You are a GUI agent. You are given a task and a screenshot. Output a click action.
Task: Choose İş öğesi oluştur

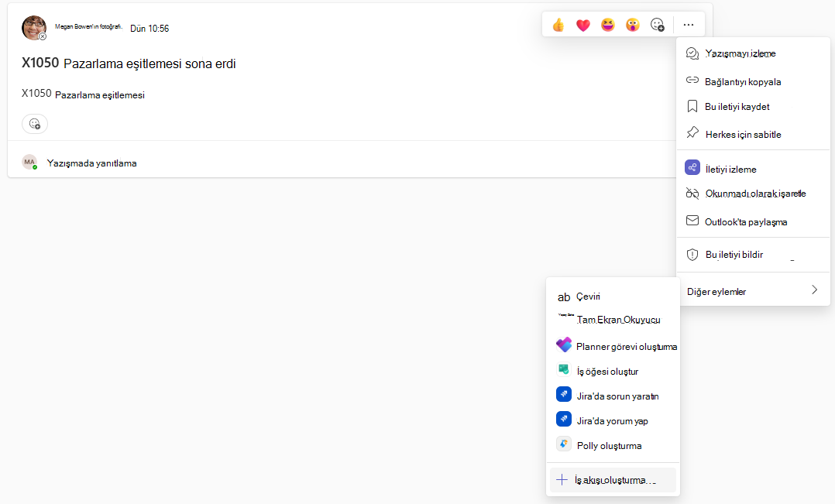613,371
